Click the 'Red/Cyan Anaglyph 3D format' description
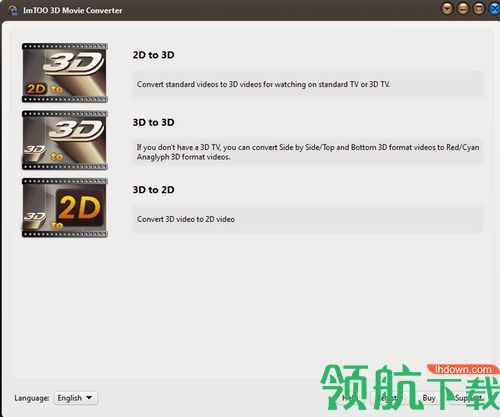 [x=308, y=152]
